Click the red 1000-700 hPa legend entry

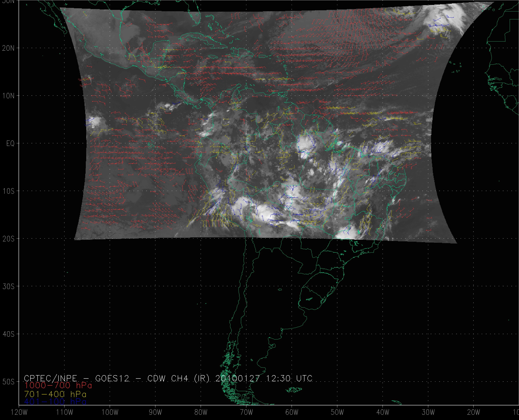(x=58, y=385)
